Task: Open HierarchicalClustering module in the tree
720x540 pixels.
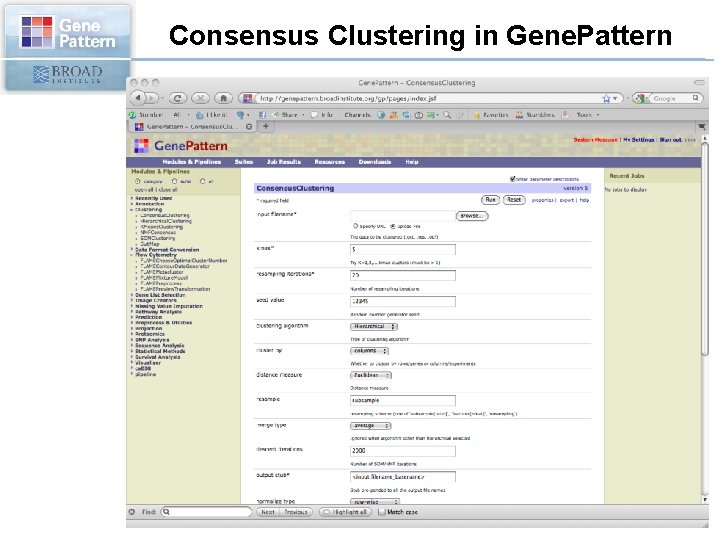Action: click(x=166, y=221)
